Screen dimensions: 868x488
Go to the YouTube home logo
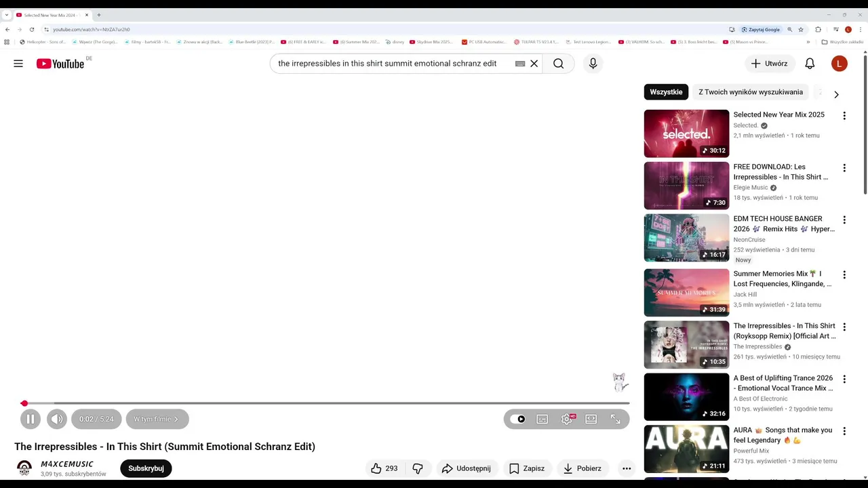pos(61,64)
